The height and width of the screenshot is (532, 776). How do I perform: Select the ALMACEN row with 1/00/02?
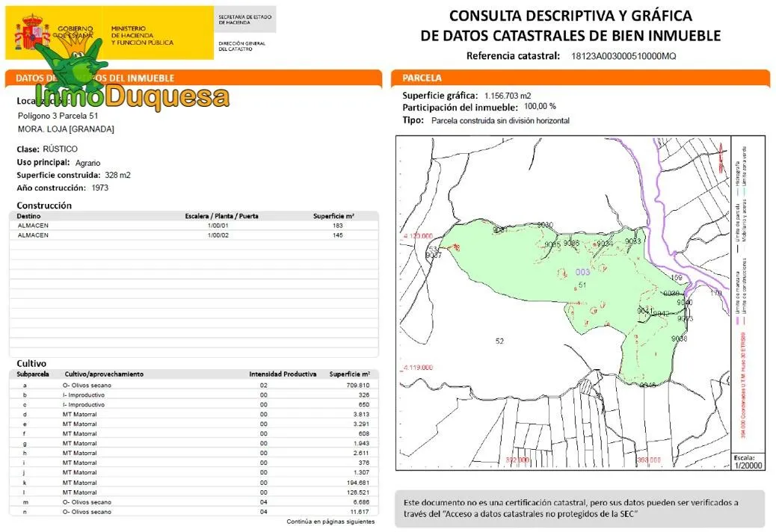[193, 235]
